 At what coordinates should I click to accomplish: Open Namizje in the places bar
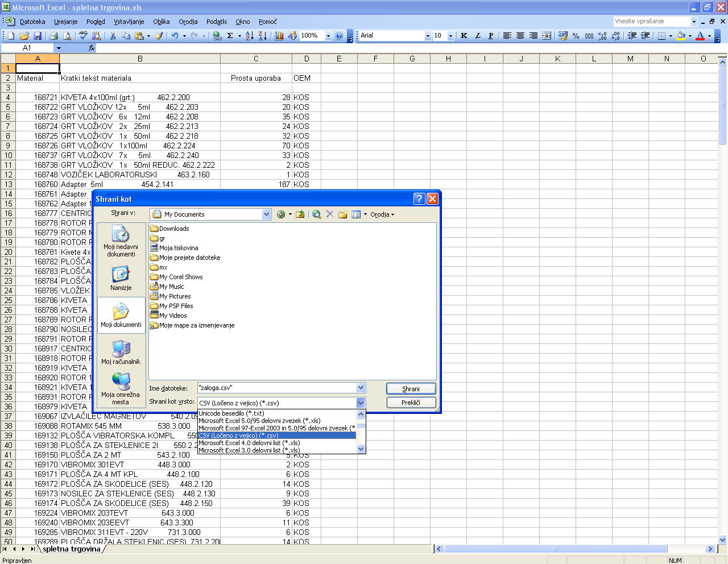pos(121,279)
